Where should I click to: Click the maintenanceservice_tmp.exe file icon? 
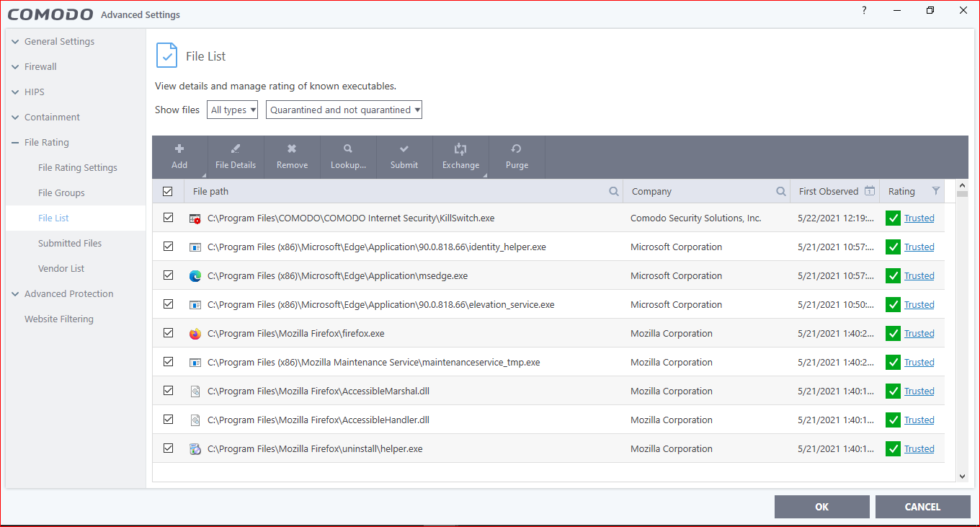tap(195, 362)
